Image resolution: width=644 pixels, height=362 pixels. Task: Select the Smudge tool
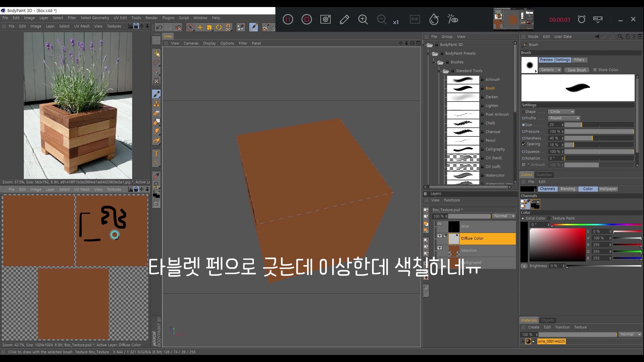(156, 132)
